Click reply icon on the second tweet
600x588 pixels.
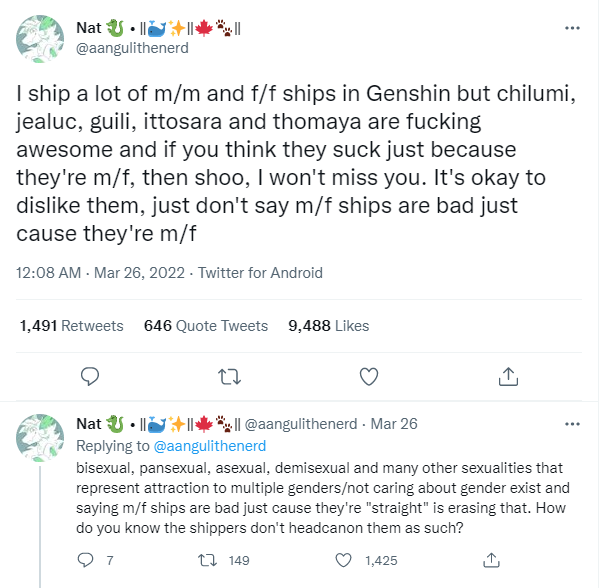84,559
